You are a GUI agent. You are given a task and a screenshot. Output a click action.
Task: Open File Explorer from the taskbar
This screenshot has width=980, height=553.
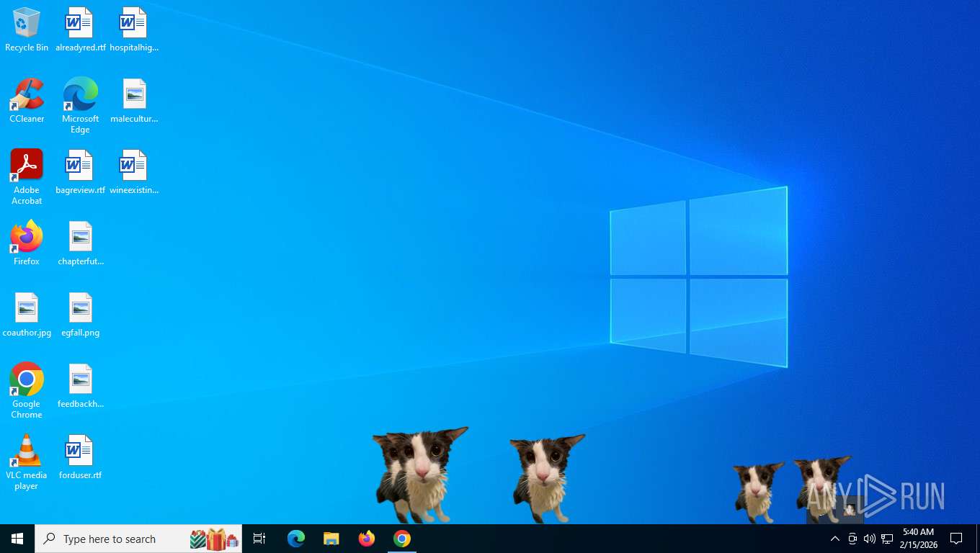[x=331, y=539]
